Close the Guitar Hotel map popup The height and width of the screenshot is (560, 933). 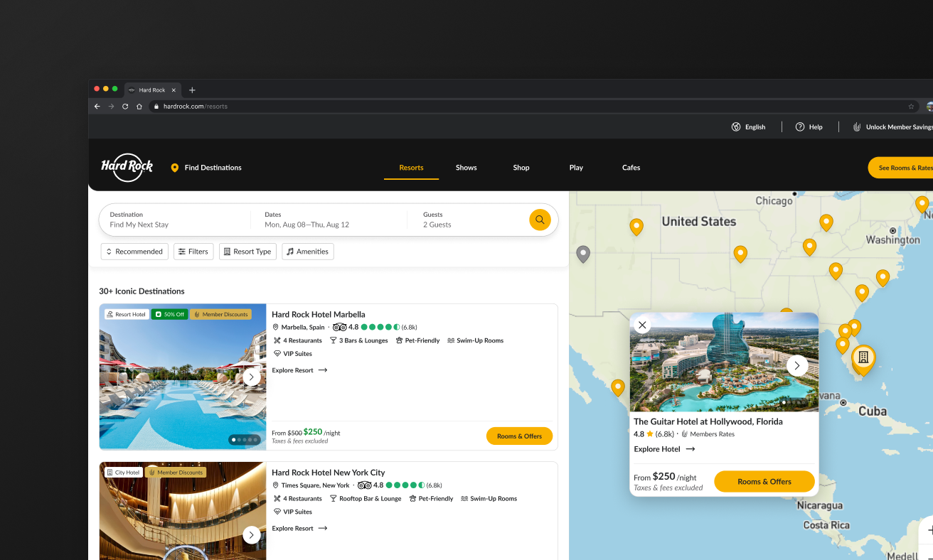pos(642,325)
